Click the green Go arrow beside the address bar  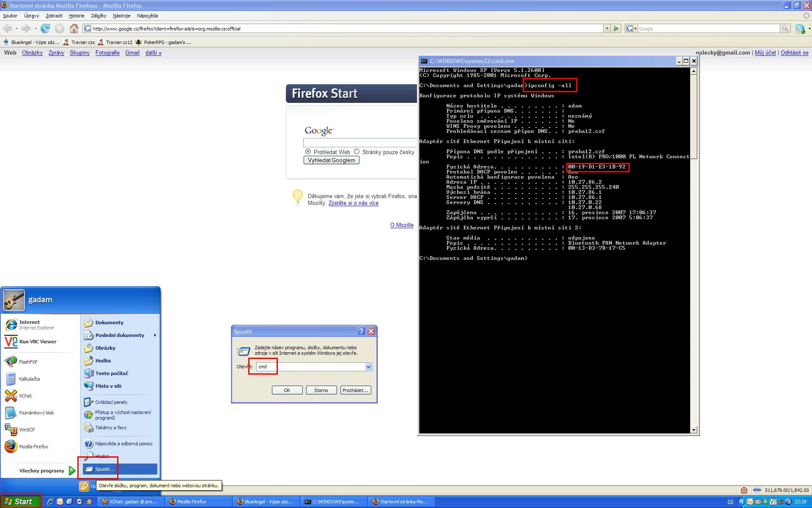click(616, 28)
